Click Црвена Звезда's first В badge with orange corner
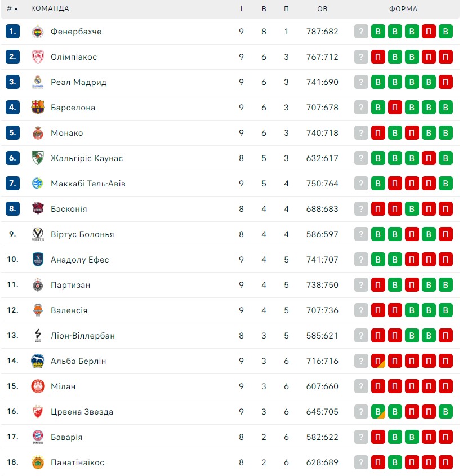The image size is (463, 476). 378,412
